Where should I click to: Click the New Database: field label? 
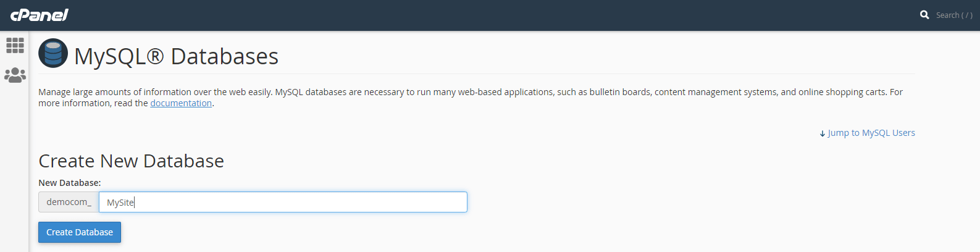pos(69,183)
